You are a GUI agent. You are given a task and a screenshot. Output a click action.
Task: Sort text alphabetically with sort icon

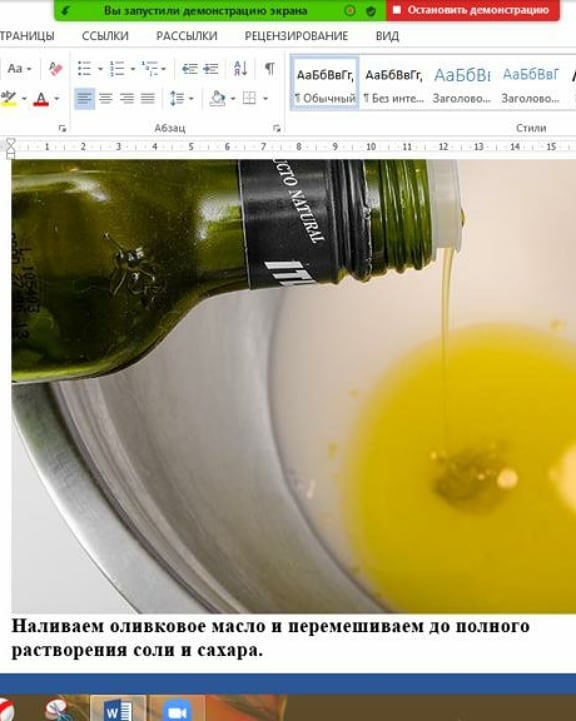[x=240, y=69]
